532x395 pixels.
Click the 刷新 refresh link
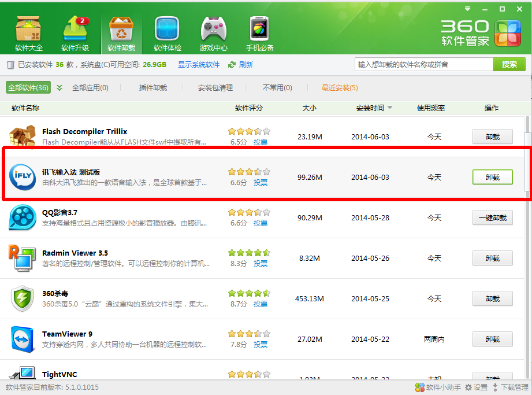(x=246, y=65)
